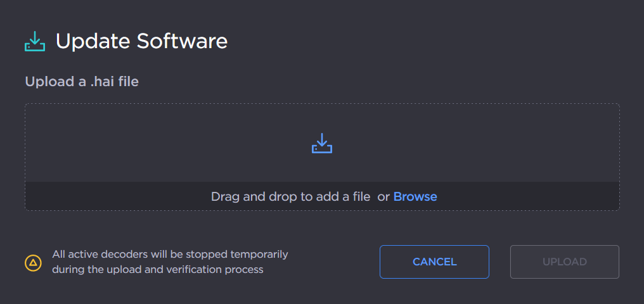Click the yellow warning triangle icon
This screenshot has width=644, height=304.
click(x=33, y=262)
